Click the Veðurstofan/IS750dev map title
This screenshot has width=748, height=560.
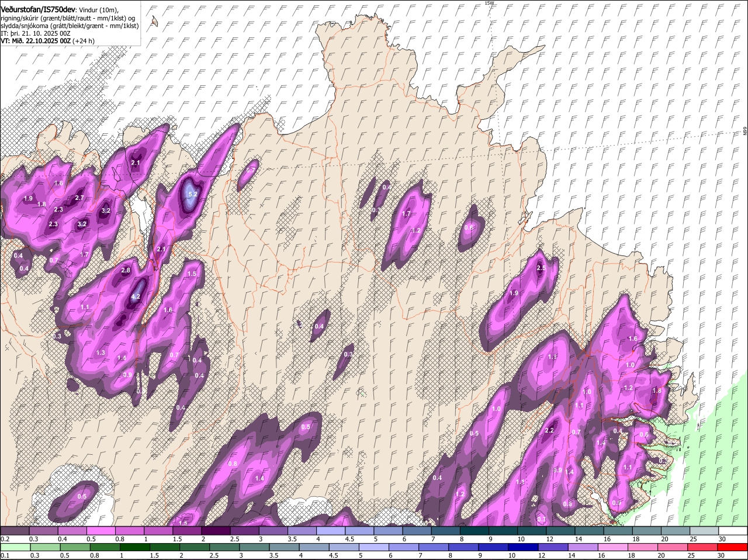[x=38, y=9]
